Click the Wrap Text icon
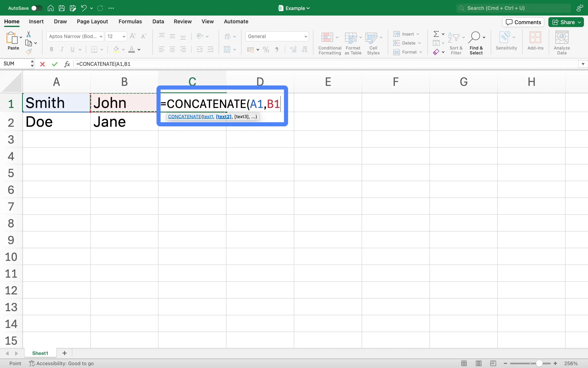This screenshot has width=588, height=368. (x=228, y=36)
